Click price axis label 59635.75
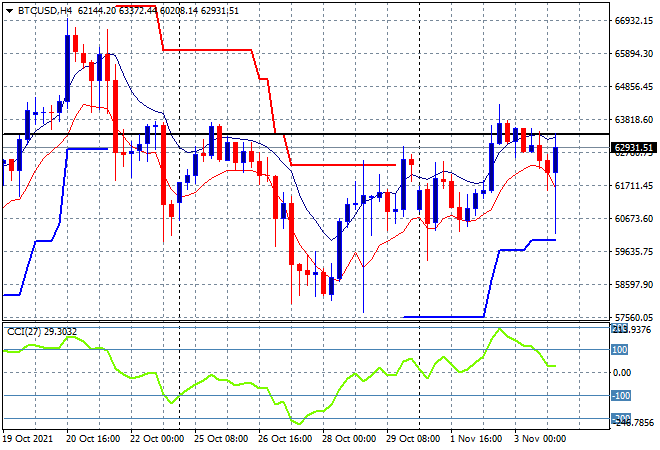 tap(633, 251)
